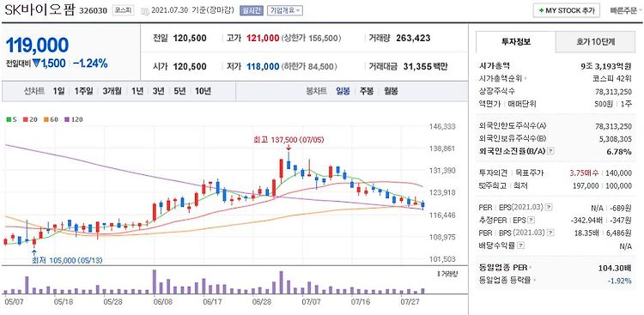Click the green 5-day moving average legend square

(9, 120)
